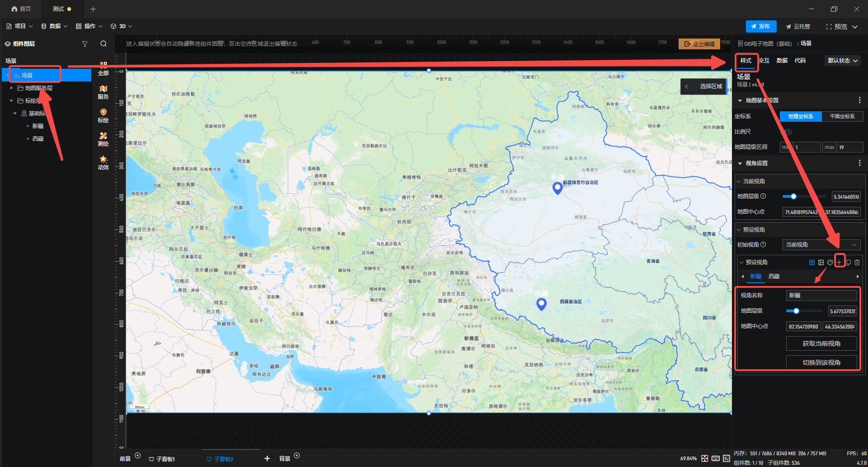Click the layer filter funnel icon
Screen dimensions: 868x467
pyautogui.click(x=85, y=44)
